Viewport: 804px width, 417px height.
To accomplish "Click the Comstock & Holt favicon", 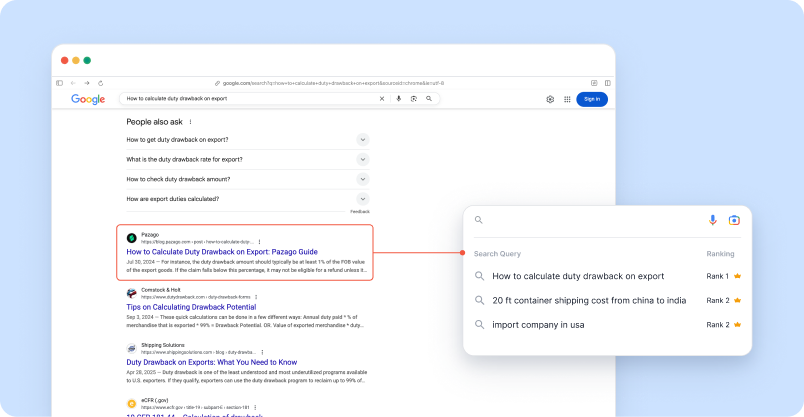I will 132,293.
